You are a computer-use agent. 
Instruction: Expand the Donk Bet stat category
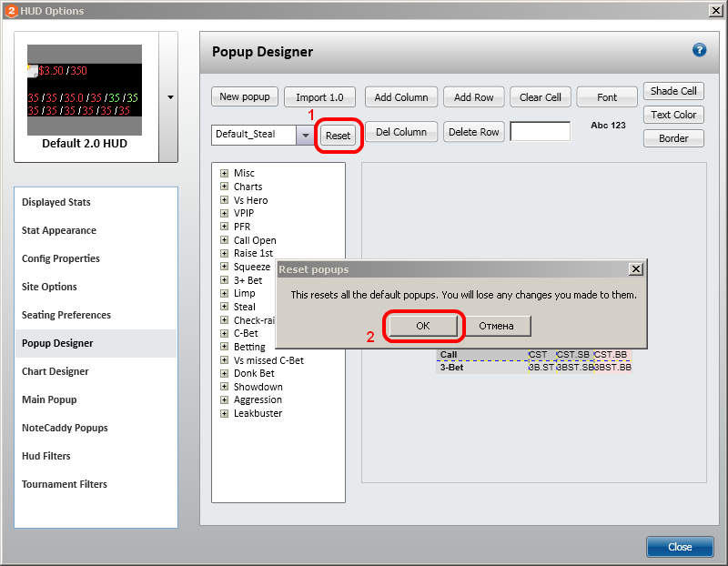point(224,373)
